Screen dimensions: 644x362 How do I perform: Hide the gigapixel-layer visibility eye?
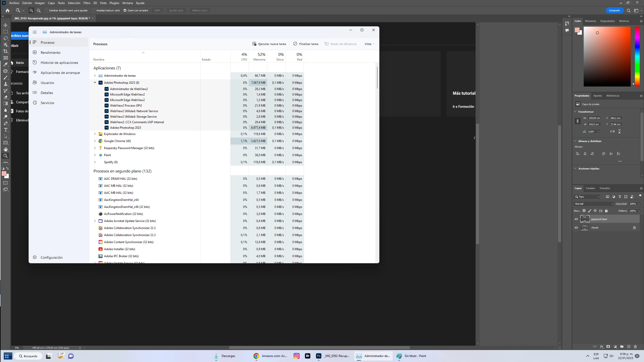click(x=576, y=219)
